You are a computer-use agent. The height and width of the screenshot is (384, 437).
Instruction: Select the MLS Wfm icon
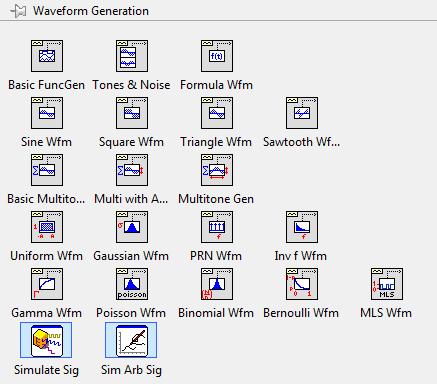(387, 284)
